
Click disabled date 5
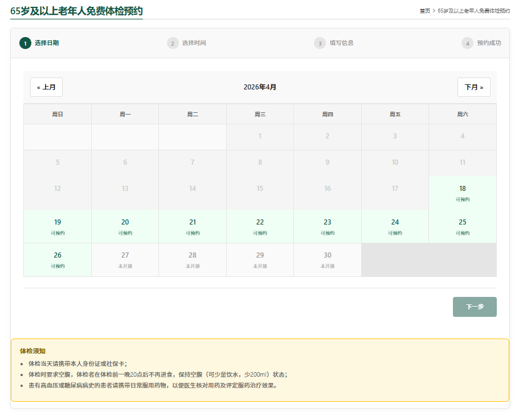[x=58, y=163]
